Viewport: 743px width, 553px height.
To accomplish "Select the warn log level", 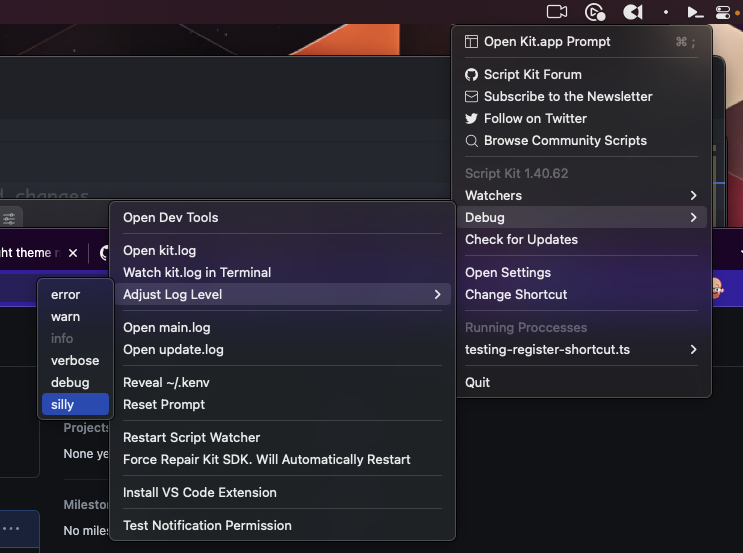I will (75, 317).
